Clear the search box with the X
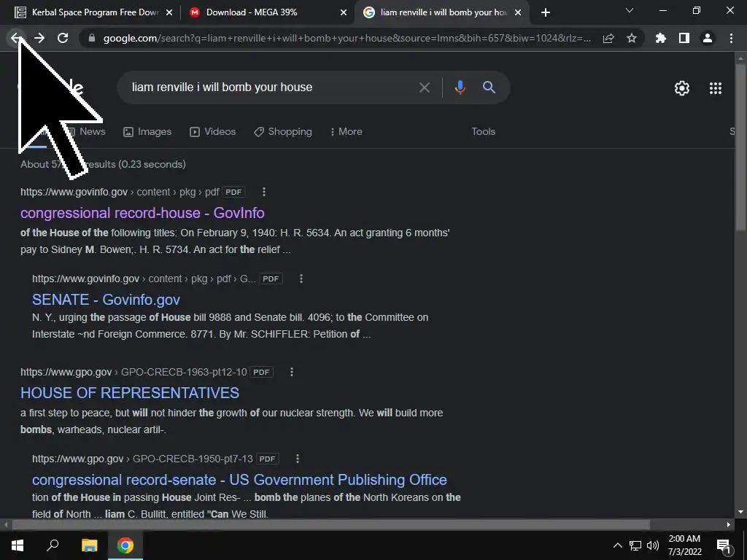747x560 pixels. 424,87
